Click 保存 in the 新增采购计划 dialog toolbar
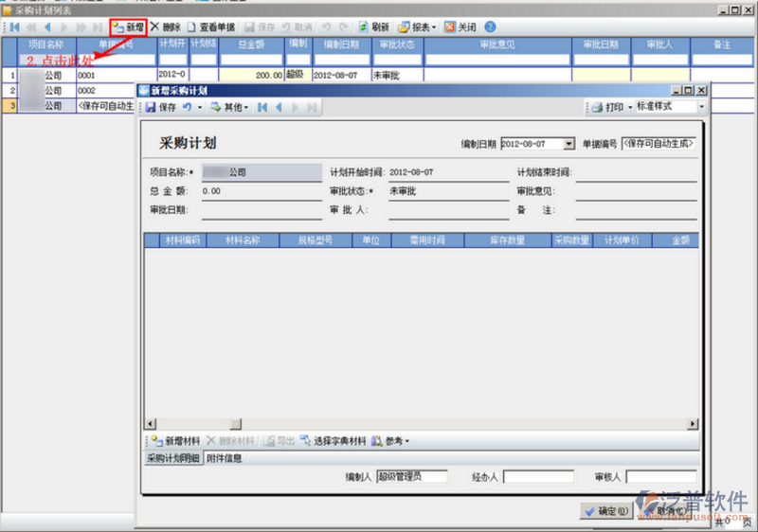Viewport: 758px width, 532px height. click(x=161, y=107)
